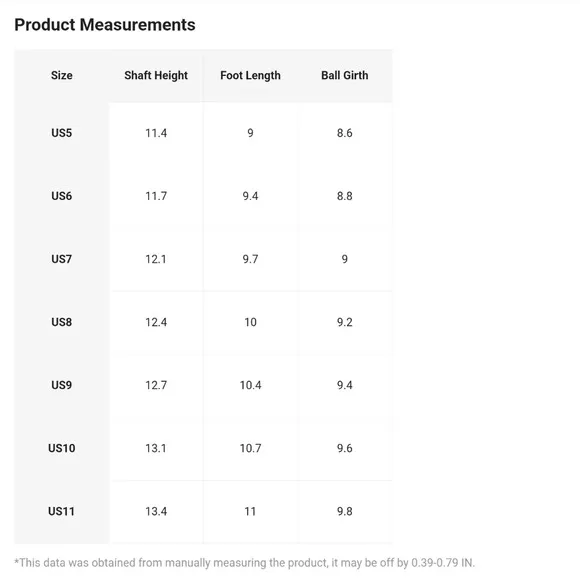Click the manual measurement disclaimer note

(x=244, y=563)
